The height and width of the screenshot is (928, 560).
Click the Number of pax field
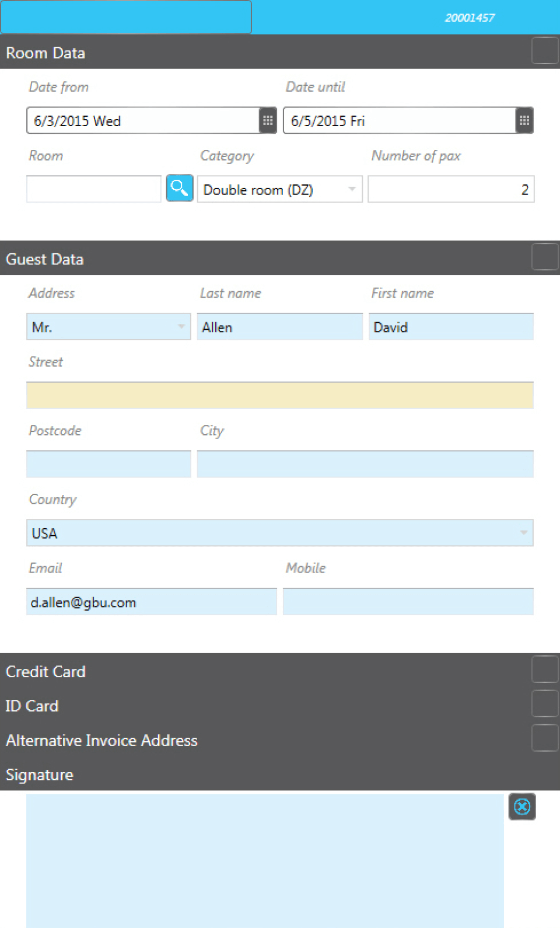coord(450,190)
